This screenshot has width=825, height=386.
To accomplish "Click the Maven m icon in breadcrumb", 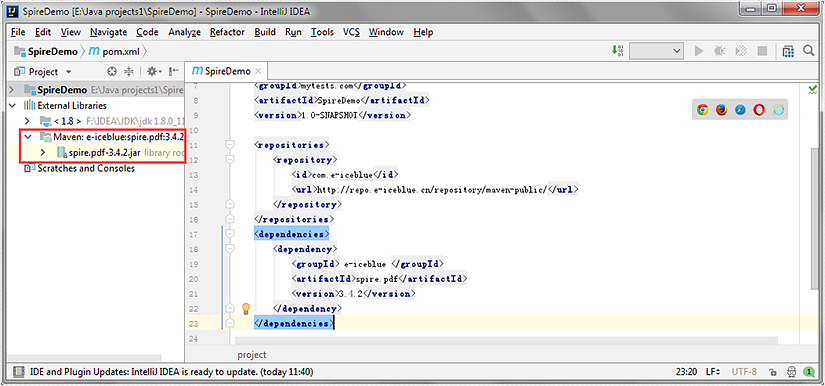I will click(94, 51).
